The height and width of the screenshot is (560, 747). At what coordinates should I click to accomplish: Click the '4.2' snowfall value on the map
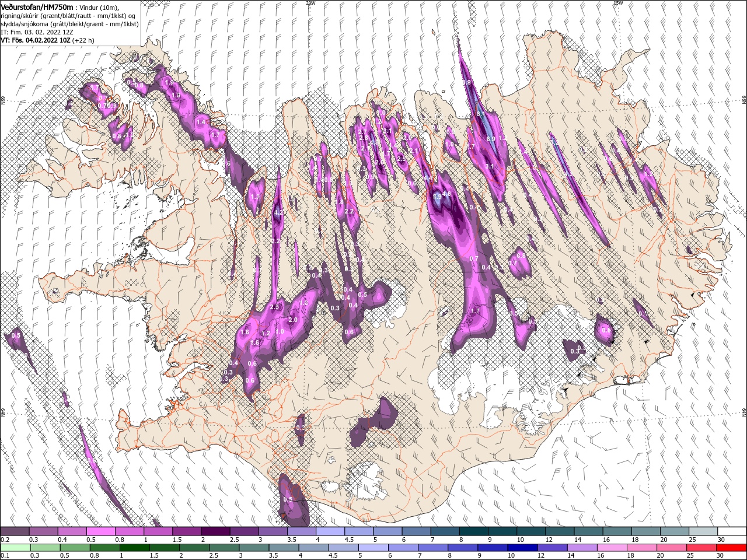click(278, 212)
